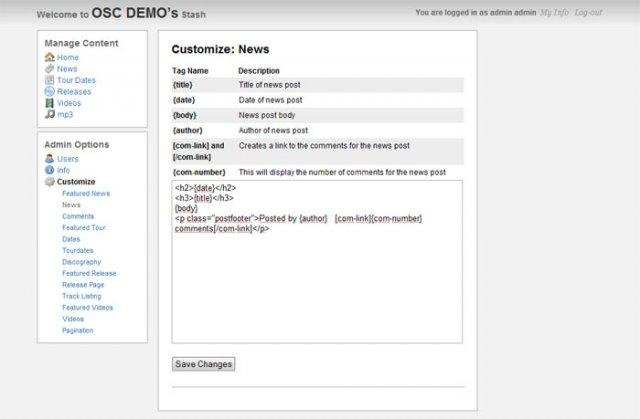
Task: Click Save Changes button
Action: click(x=203, y=364)
